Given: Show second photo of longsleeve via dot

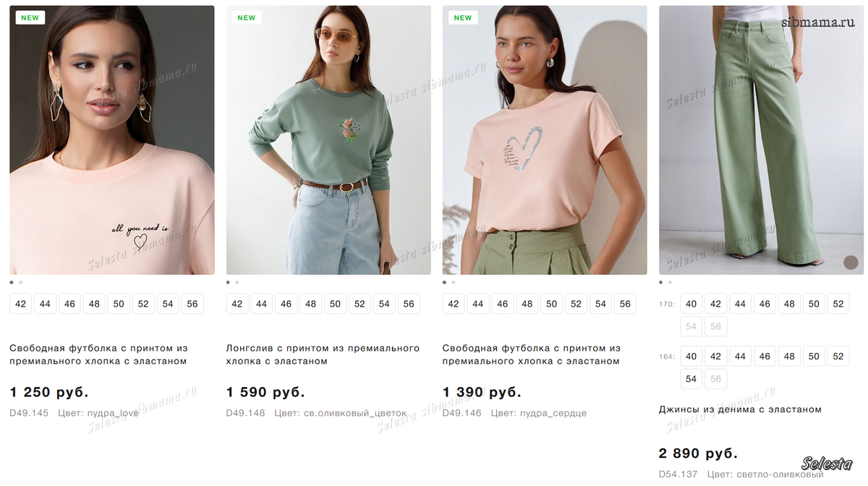Looking at the screenshot, I should pyautogui.click(x=237, y=282).
